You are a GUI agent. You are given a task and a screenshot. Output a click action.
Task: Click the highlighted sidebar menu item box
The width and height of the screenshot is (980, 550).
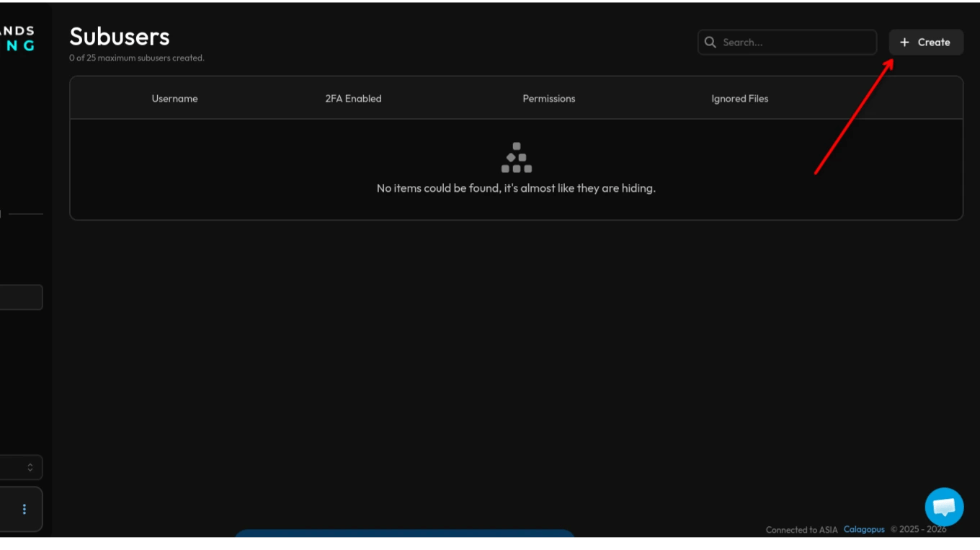click(x=21, y=298)
